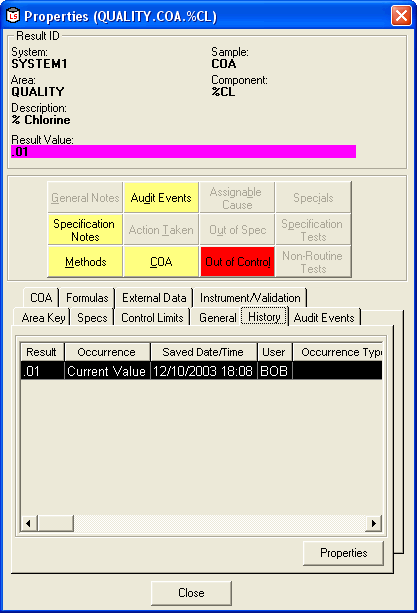The image size is (417, 613).
Task: Click the %CL component value
Action: 223,91
